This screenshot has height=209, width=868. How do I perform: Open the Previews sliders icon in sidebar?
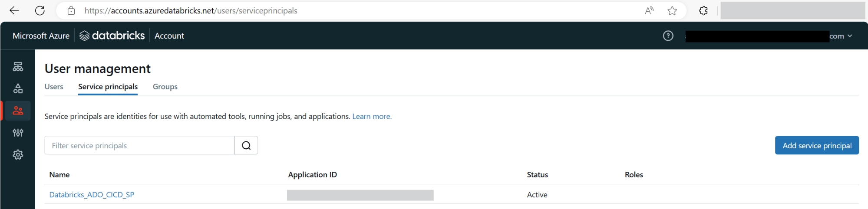click(x=18, y=133)
